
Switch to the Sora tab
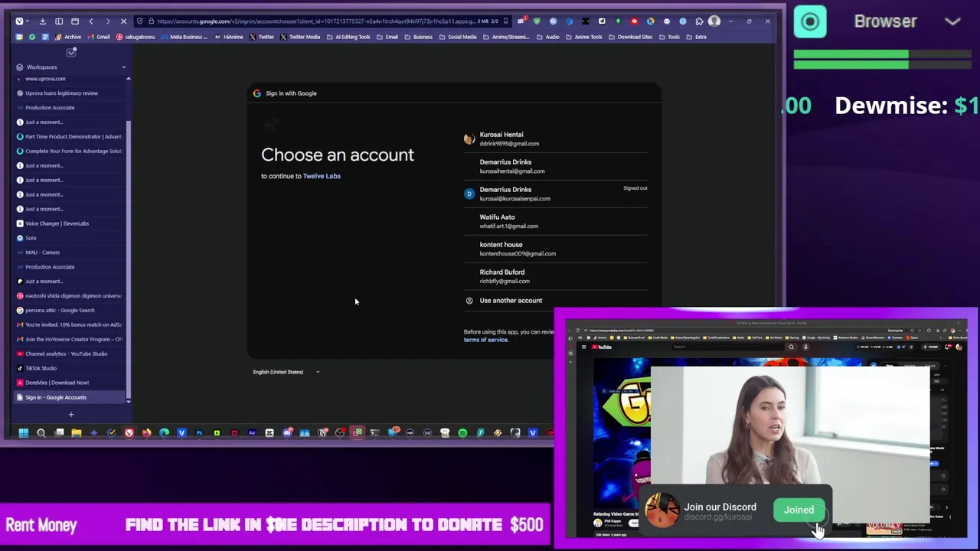tap(69, 238)
